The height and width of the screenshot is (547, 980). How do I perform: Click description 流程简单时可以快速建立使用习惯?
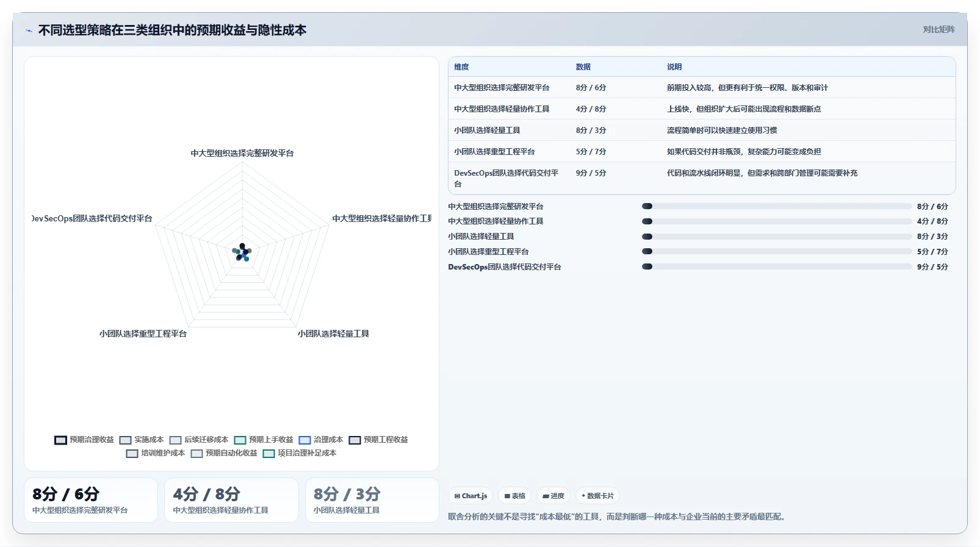722,130
